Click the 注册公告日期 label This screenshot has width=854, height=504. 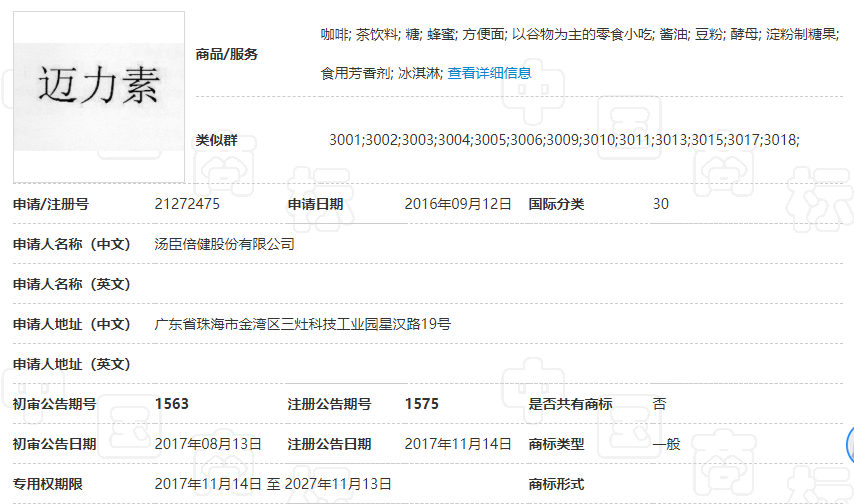coord(330,444)
